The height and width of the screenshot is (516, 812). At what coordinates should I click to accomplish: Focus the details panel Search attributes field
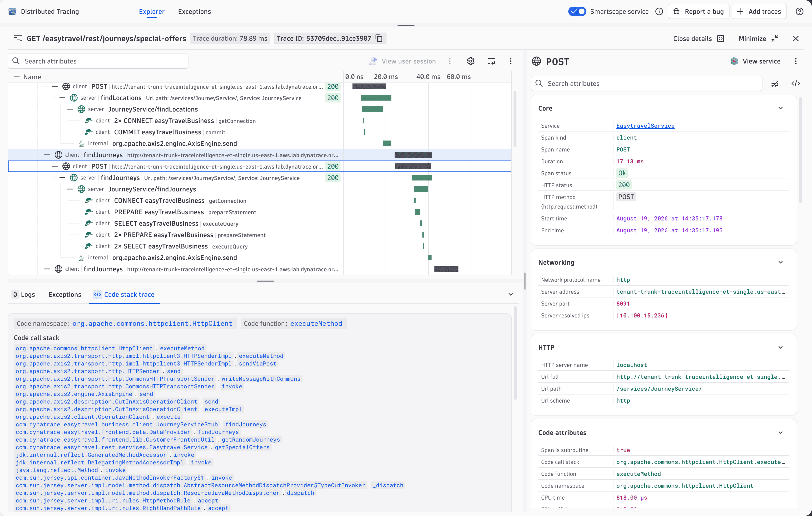point(646,83)
